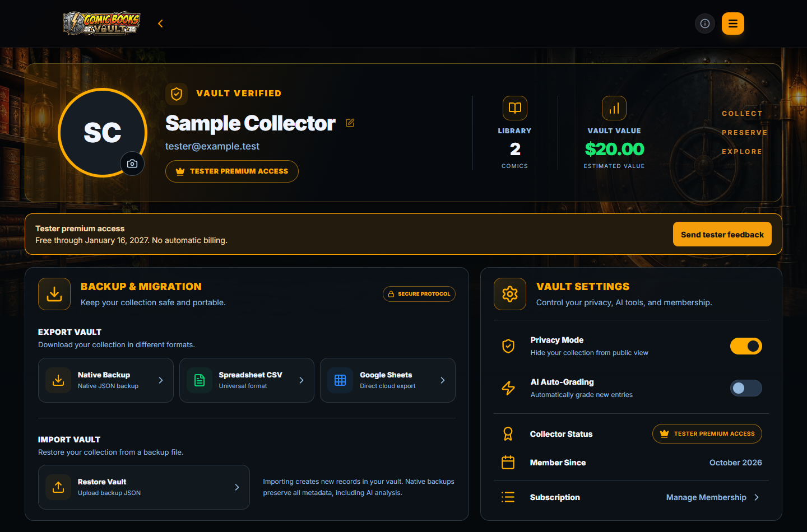807x532 pixels.
Task: Click the tester@example.test email address
Action: tap(212, 146)
